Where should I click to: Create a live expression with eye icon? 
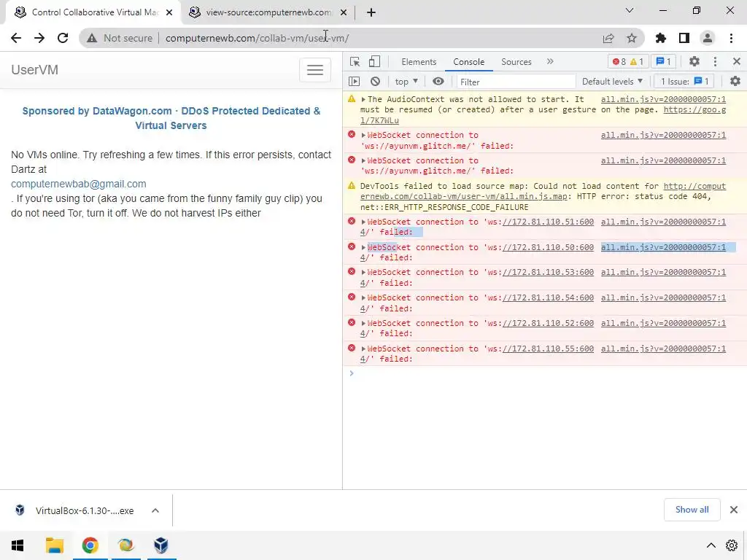click(x=438, y=82)
